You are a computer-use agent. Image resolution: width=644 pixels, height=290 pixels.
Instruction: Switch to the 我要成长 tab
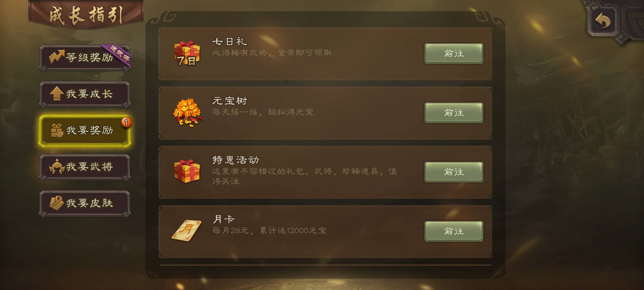85,94
